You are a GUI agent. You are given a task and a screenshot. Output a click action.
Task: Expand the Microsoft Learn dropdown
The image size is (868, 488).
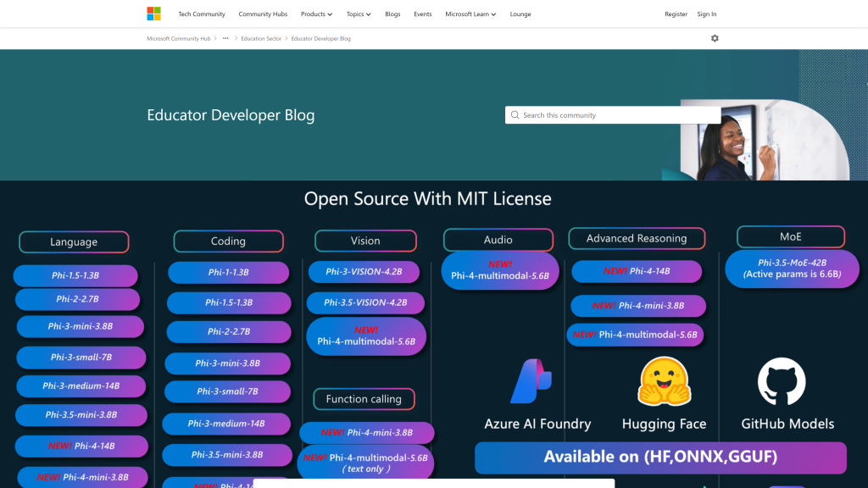coord(470,14)
